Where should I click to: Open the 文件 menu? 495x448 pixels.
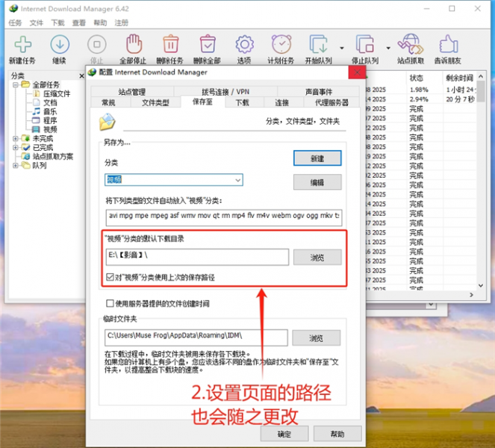[37, 22]
